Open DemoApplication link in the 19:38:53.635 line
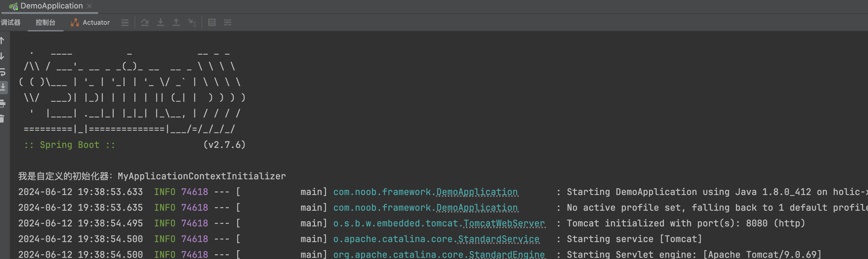This screenshot has height=259, width=868. click(x=477, y=208)
